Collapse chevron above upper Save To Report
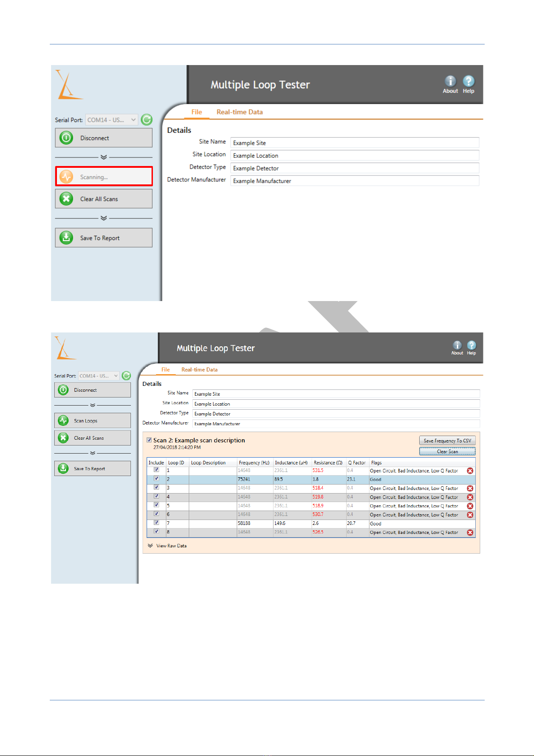The width and height of the screenshot is (534, 756). (x=104, y=218)
